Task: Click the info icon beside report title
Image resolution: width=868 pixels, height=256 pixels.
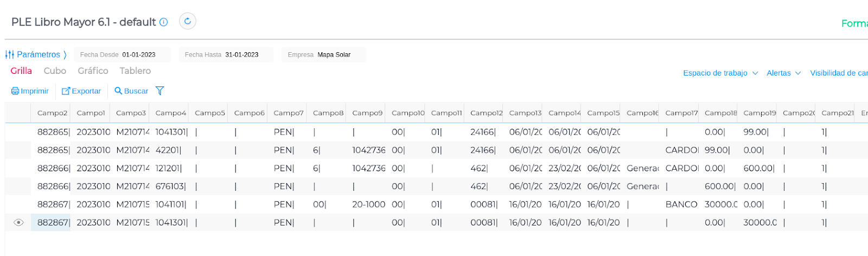Action: [x=164, y=22]
